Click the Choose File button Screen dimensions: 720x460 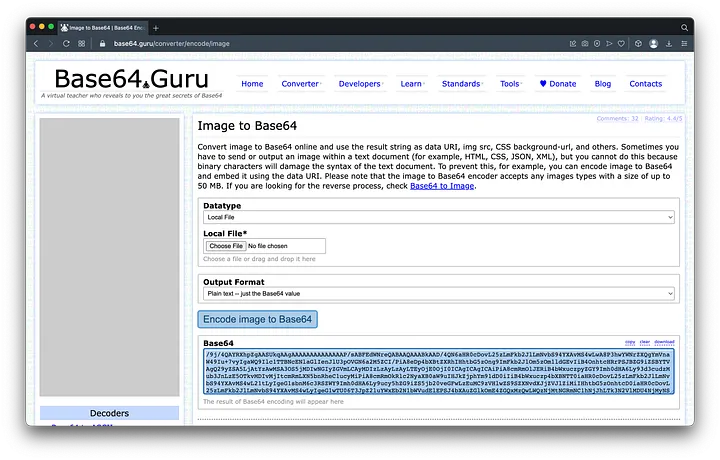click(x=225, y=246)
